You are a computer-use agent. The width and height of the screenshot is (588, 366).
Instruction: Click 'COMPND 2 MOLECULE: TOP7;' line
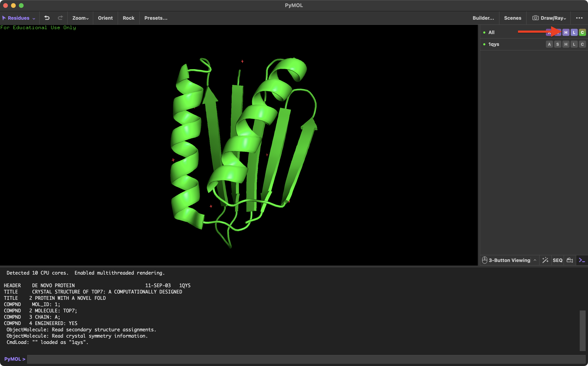point(40,311)
